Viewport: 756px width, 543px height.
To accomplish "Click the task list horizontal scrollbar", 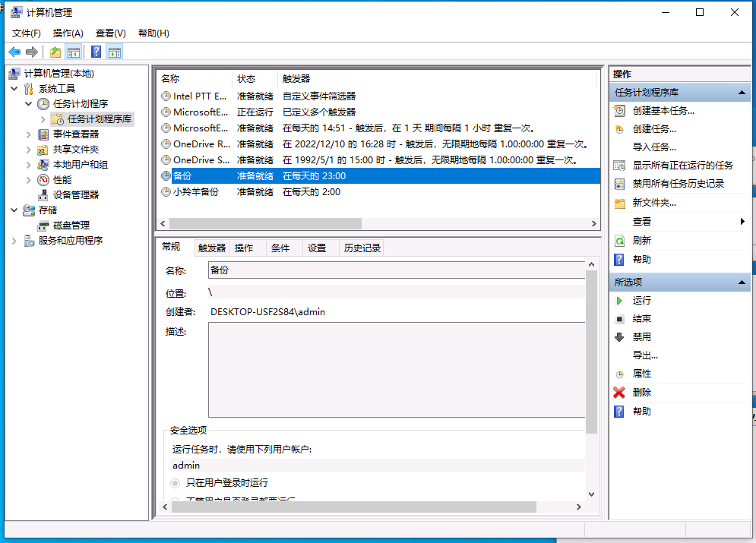I will point(264,224).
